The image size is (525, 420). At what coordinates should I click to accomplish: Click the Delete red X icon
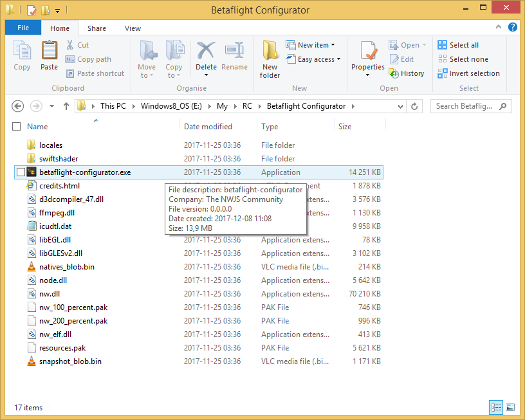tap(206, 51)
